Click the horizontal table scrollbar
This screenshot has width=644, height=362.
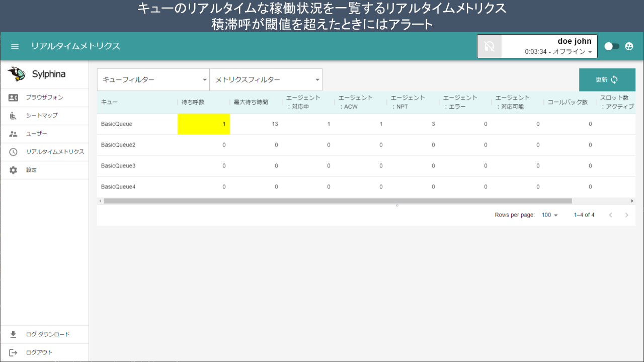tap(337, 201)
